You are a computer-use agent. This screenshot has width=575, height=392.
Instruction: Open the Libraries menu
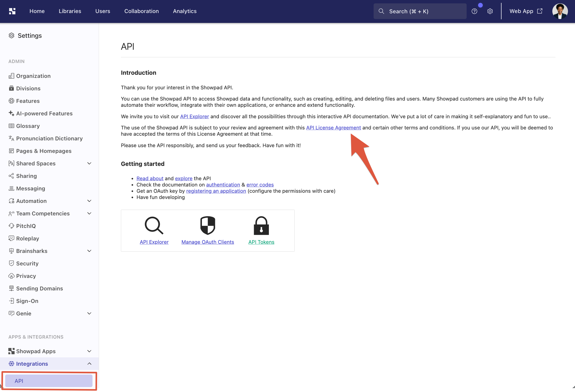tap(70, 11)
